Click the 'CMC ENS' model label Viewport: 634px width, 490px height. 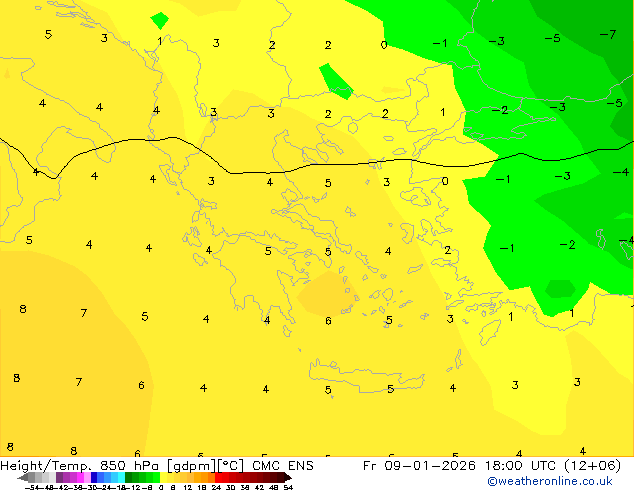pyautogui.click(x=283, y=466)
